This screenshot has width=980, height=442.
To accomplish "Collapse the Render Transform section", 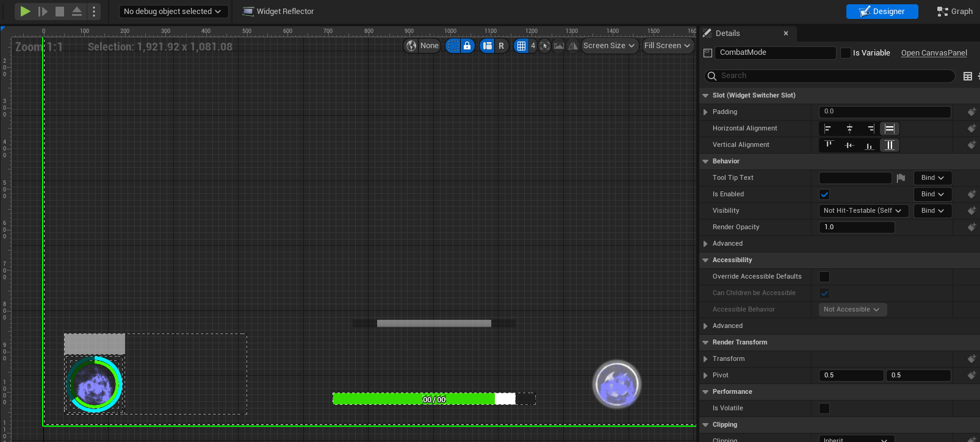I will click(x=706, y=343).
